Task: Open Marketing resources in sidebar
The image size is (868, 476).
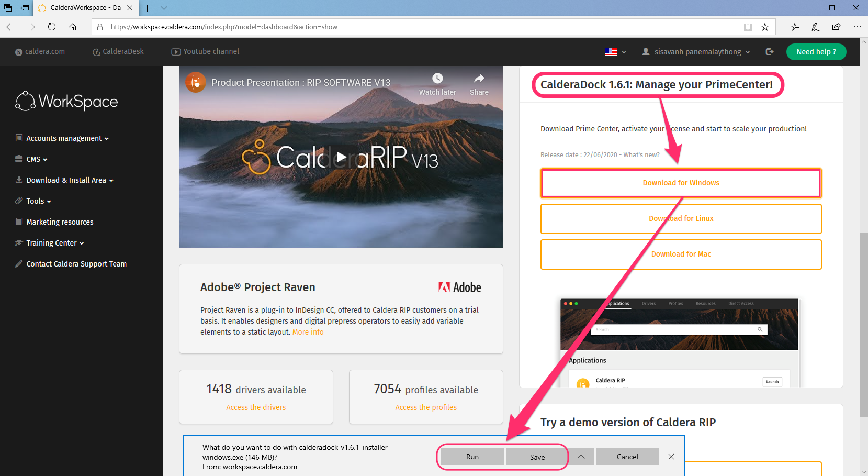Action: click(60, 222)
